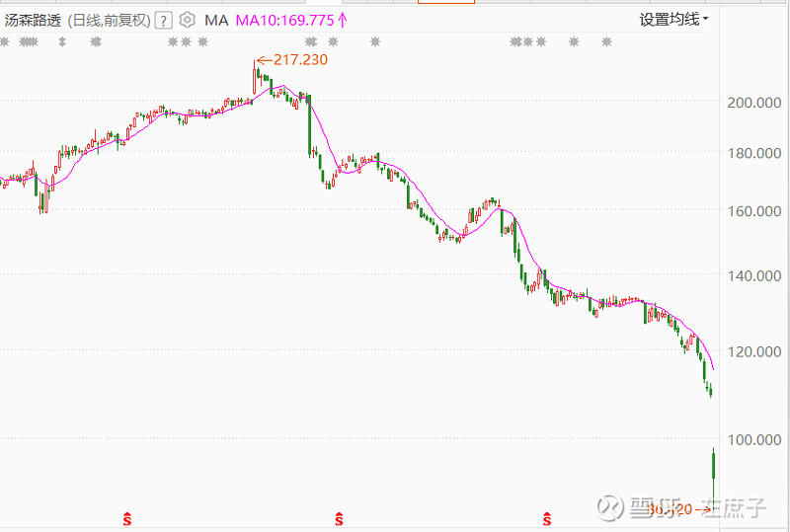Click the 汤森路透 stock name
The image size is (790, 532).
(32, 20)
